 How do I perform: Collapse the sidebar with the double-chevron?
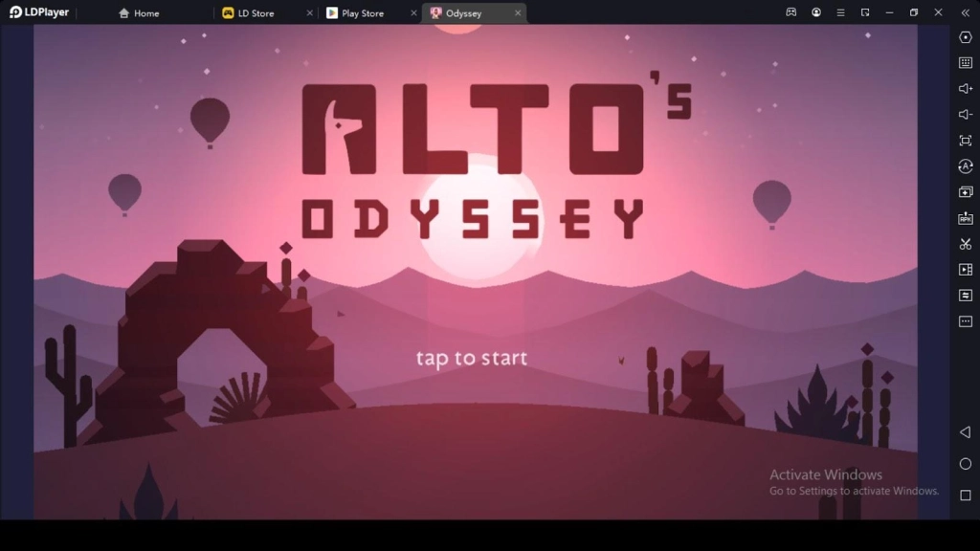[x=964, y=12]
